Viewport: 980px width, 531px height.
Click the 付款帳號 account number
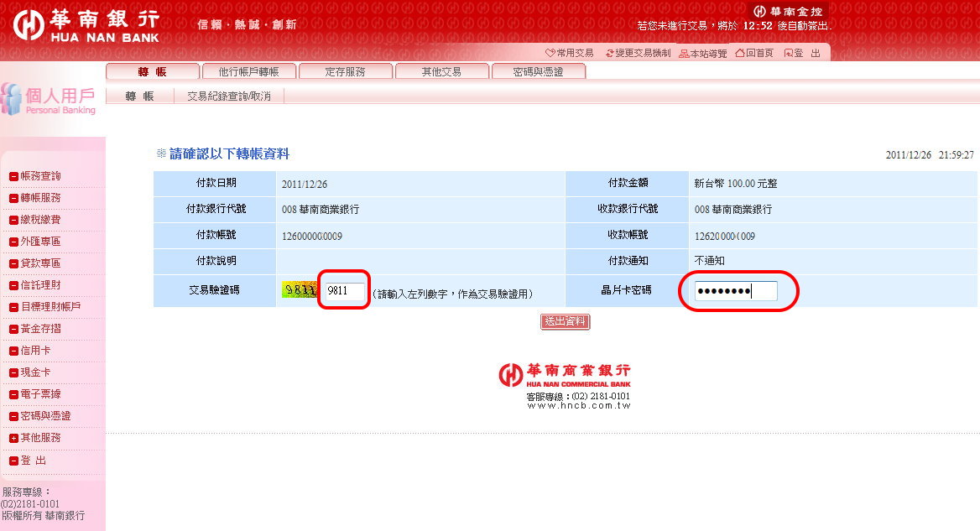coord(312,236)
